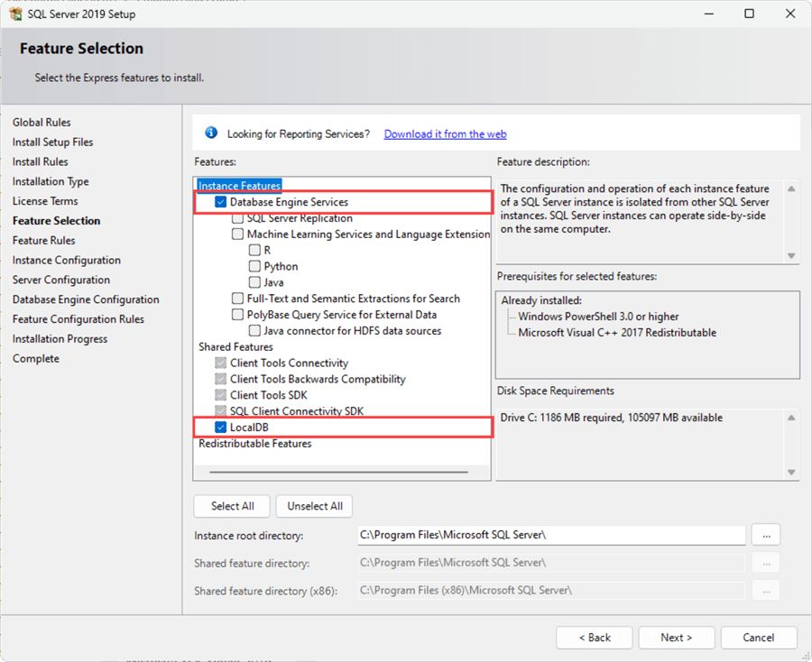Minimize the SQL Server 2019 Setup window
Viewport: 812px width, 662px height.
tap(709, 14)
